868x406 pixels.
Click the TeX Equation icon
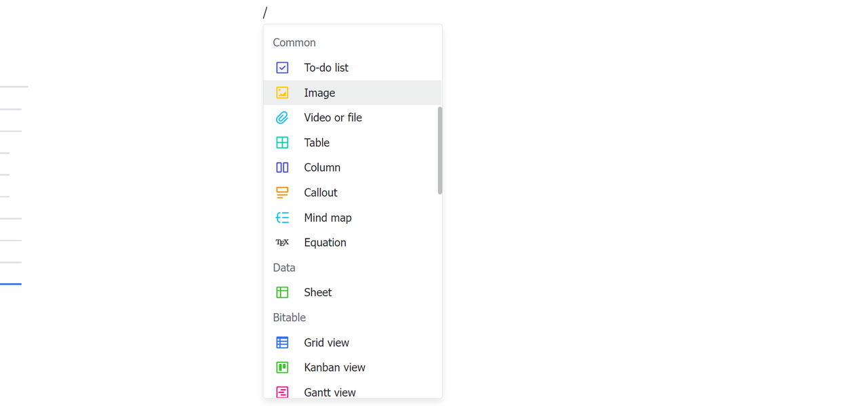[282, 243]
